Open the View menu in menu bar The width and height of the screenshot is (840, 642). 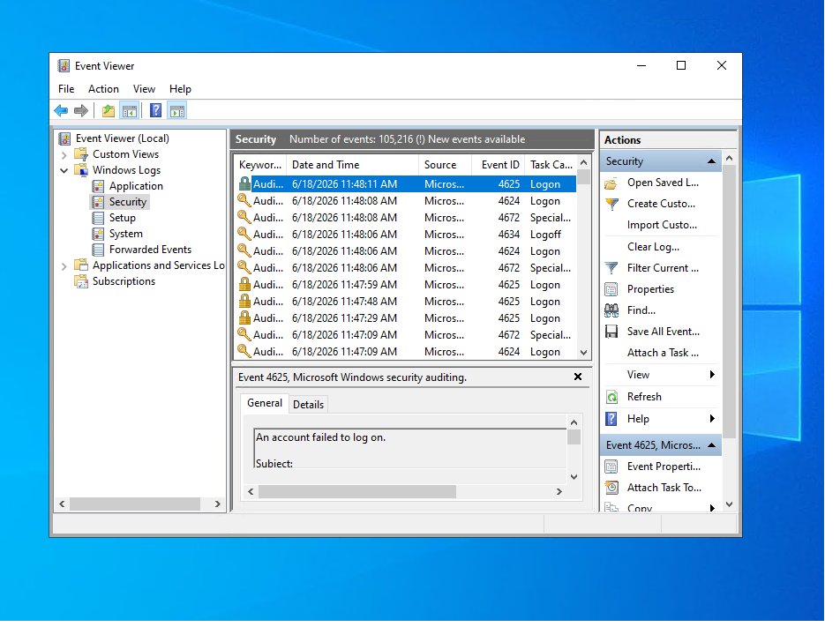[x=144, y=89]
